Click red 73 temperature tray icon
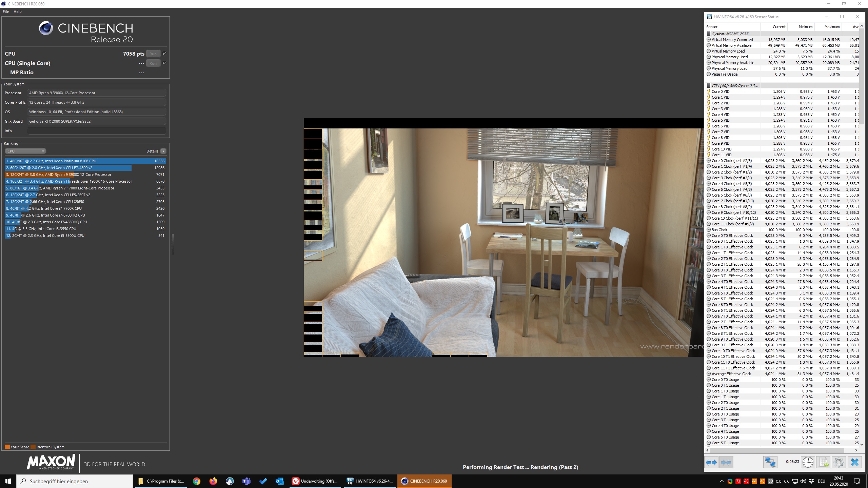Image resolution: width=868 pixels, height=488 pixels. pyautogui.click(x=738, y=481)
